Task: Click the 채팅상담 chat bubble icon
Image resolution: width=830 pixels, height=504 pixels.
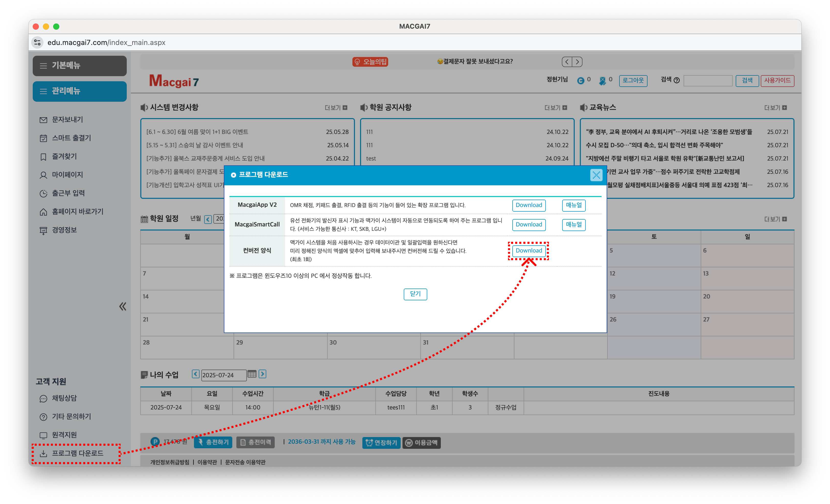Action: point(43,398)
